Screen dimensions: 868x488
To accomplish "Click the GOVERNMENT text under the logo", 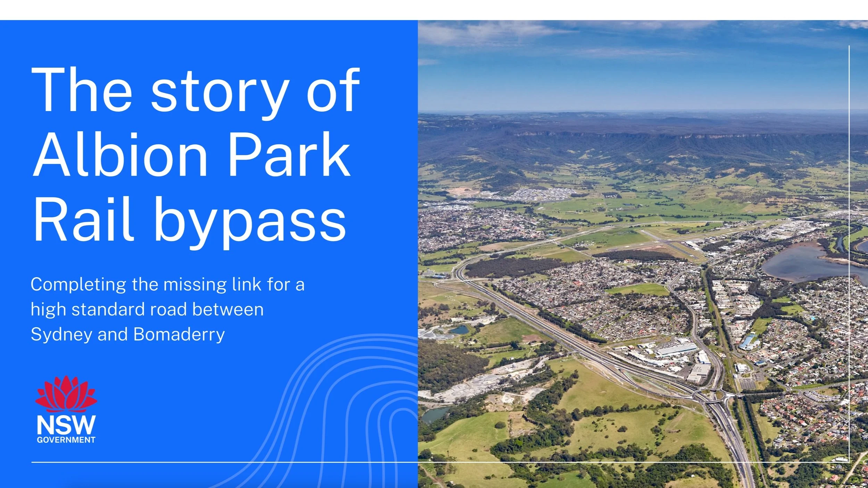I will 66,440.
